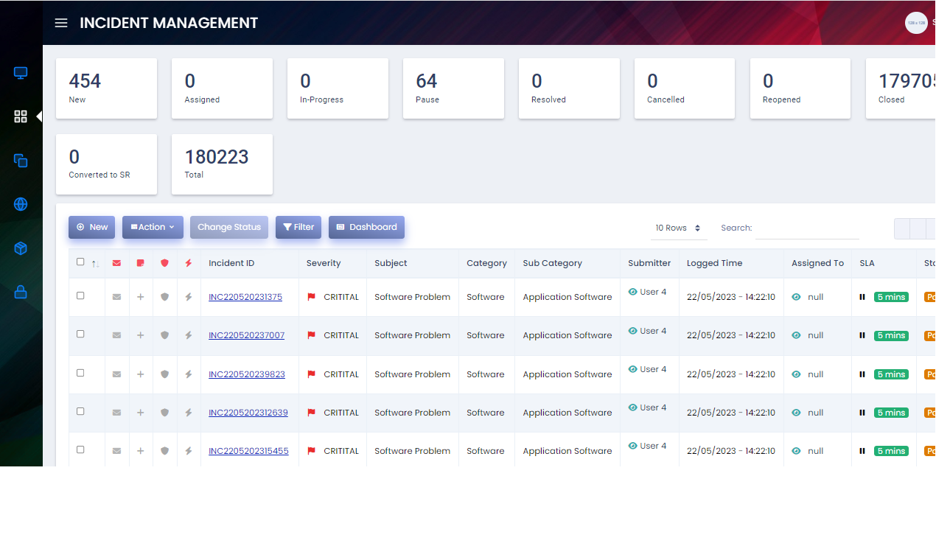Check the box for incident INC220520237007

click(x=80, y=334)
